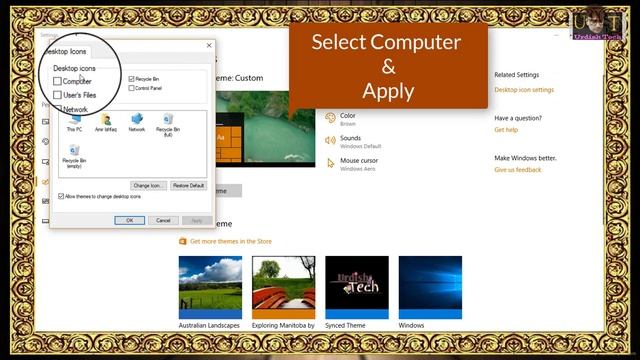Click Cancel in Desktop Icon Settings dialog
The width and height of the screenshot is (640, 360).
pyautogui.click(x=163, y=220)
